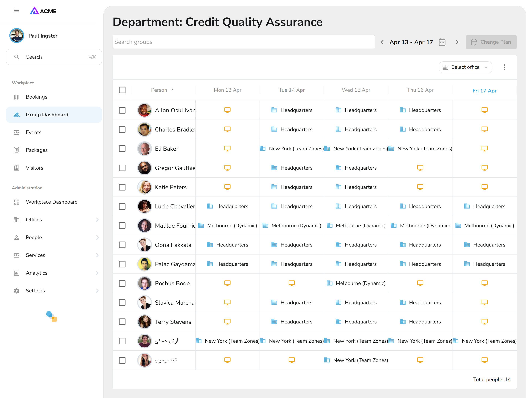
Task: Go to next week arrow
Action: click(457, 42)
